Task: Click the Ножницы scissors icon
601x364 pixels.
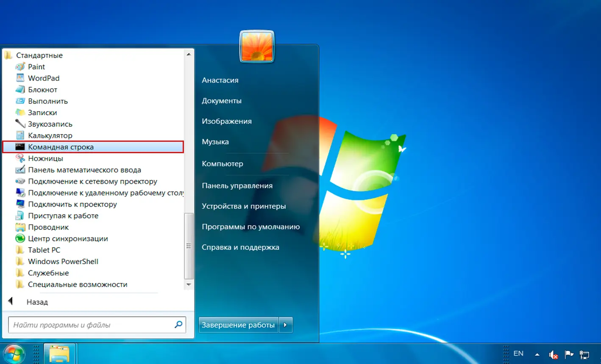Action: (x=20, y=158)
